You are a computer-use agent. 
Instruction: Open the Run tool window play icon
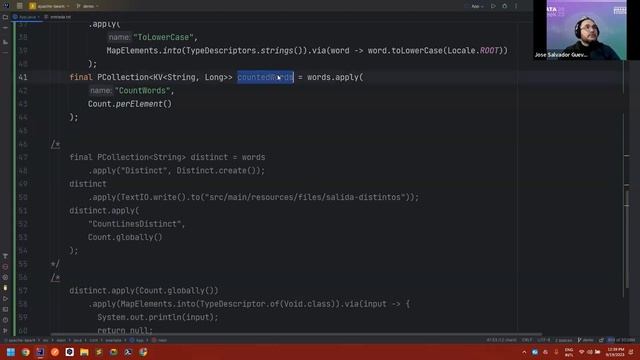click(5, 298)
